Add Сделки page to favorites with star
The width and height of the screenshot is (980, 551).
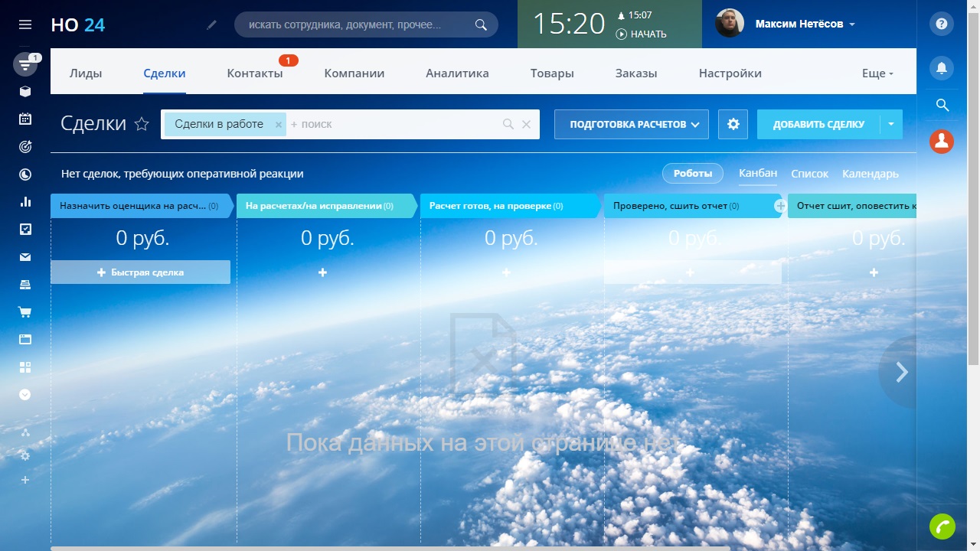142,124
